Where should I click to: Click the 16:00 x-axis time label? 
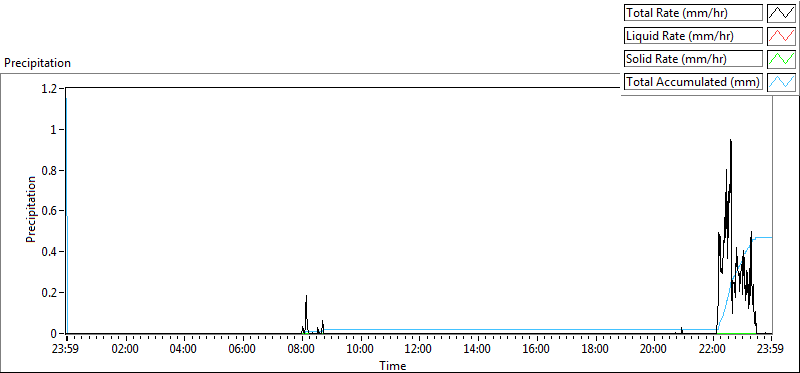536,350
